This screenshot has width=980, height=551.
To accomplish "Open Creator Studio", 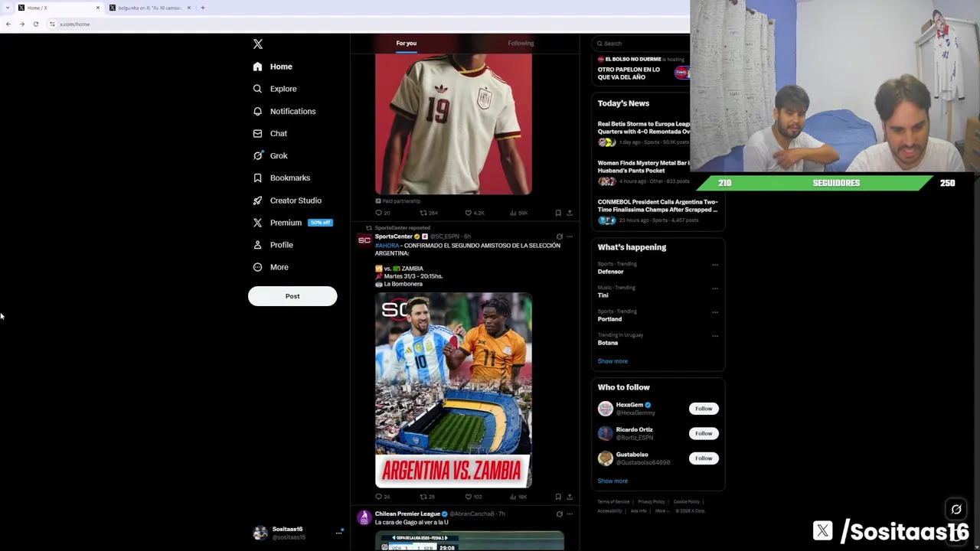I will tap(287, 201).
